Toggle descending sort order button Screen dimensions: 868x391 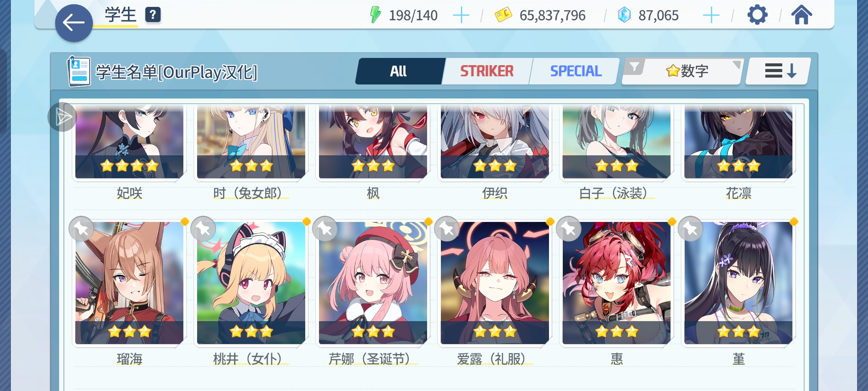click(778, 71)
